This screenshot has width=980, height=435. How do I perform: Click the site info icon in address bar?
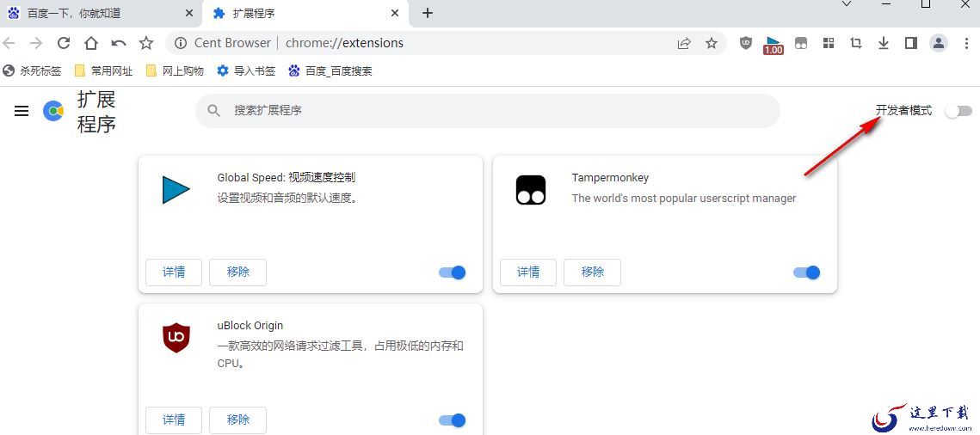181,43
